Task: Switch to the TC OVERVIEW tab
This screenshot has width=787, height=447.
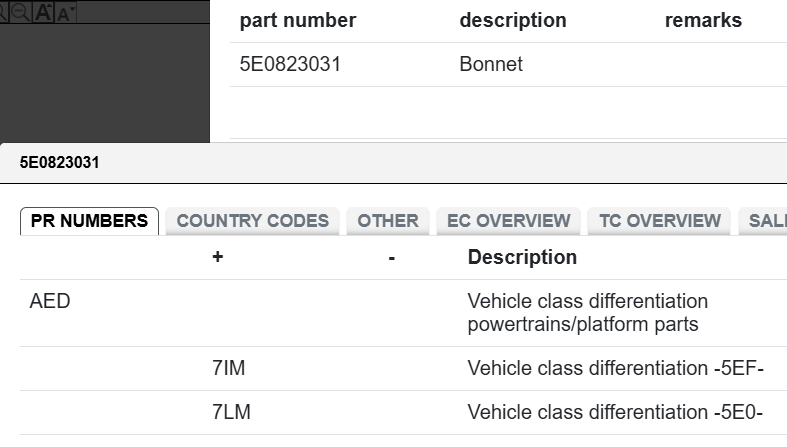Action: coord(660,221)
